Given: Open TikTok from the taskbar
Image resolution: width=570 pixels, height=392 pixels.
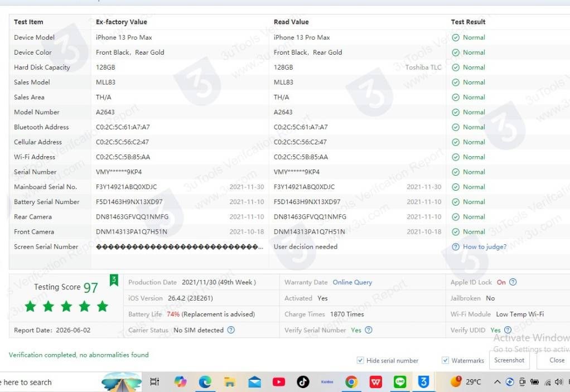Looking at the screenshot, I should coord(303,382).
